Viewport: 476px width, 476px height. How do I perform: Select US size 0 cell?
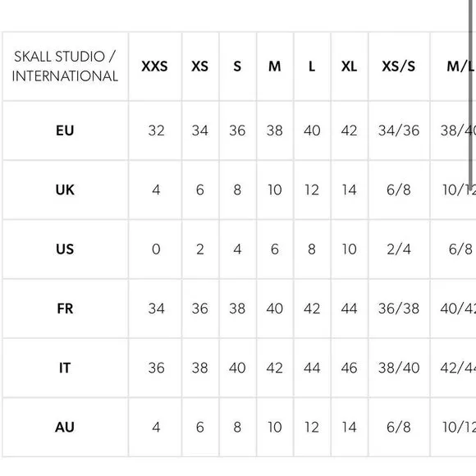[x=156, y=249]
